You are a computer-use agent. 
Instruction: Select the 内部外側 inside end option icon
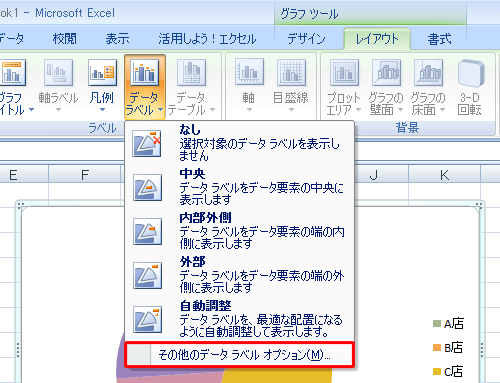click(x=147, y=231)
